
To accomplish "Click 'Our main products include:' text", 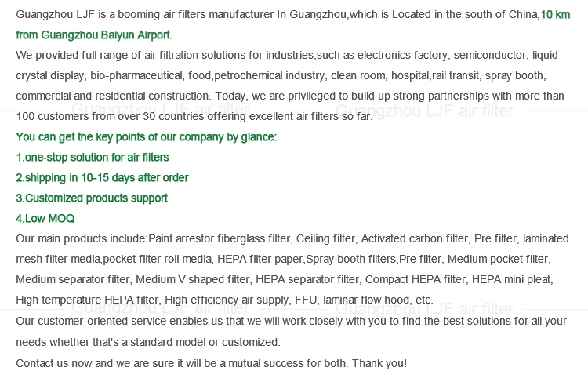I will click(x=82, y=238).
